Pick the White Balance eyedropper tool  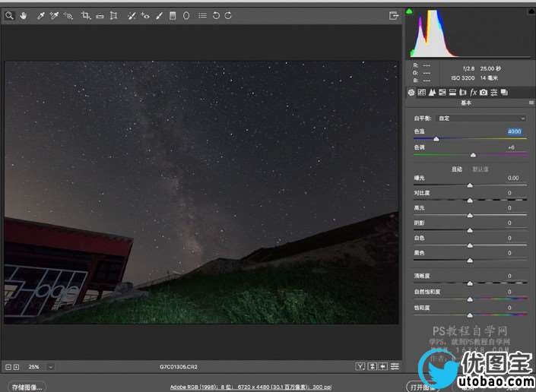(x=41, y=15)
